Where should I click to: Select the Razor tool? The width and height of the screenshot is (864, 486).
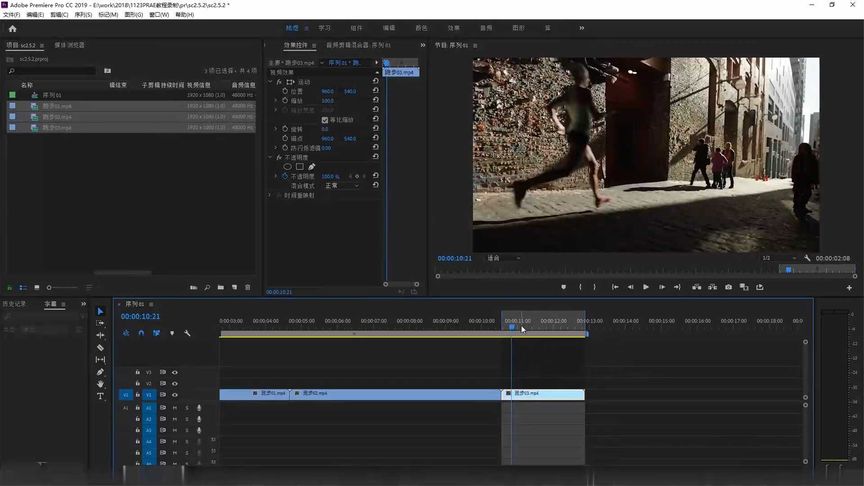tap(100, 348)
